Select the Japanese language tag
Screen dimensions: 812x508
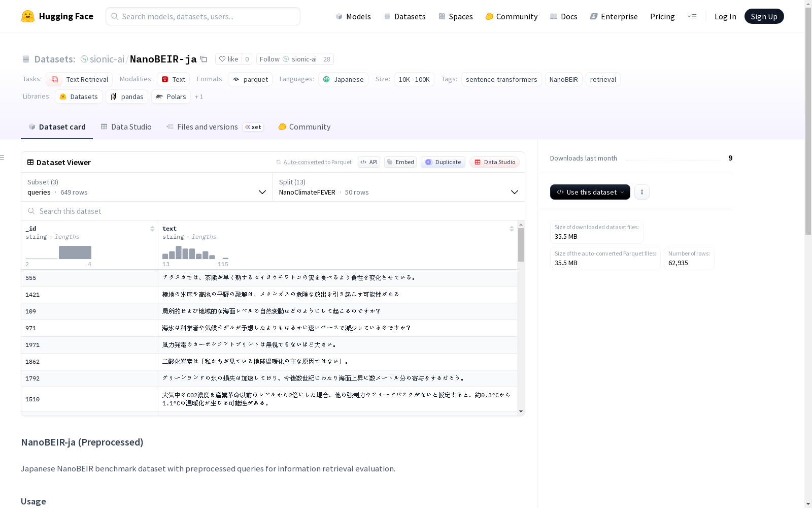point(343,79)
